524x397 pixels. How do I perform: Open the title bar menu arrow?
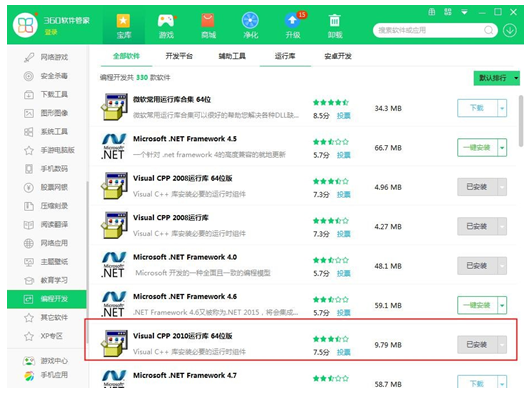click(x=464, y=12)
